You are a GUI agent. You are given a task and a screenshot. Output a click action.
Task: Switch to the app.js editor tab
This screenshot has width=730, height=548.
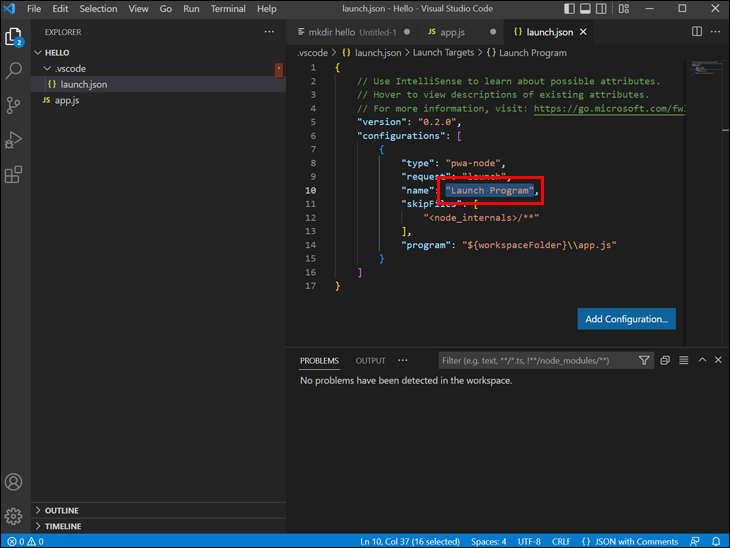452,32
